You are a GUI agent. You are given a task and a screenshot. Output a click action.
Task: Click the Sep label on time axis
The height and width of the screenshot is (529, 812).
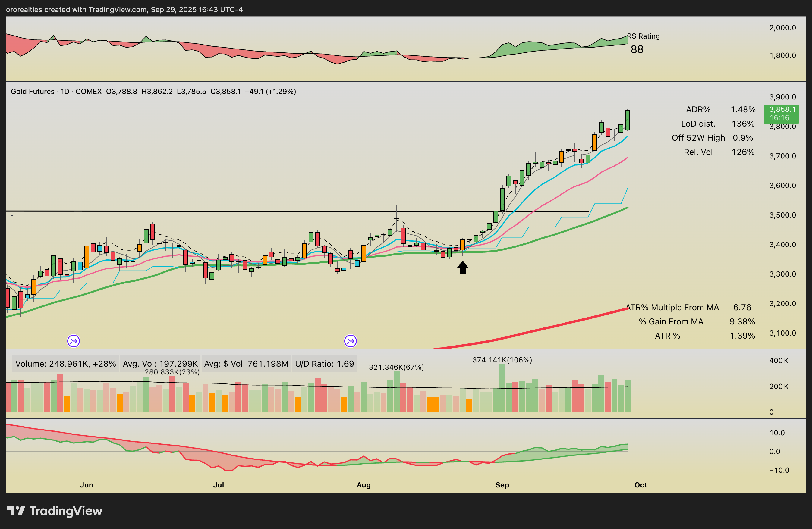click(502, 485)
